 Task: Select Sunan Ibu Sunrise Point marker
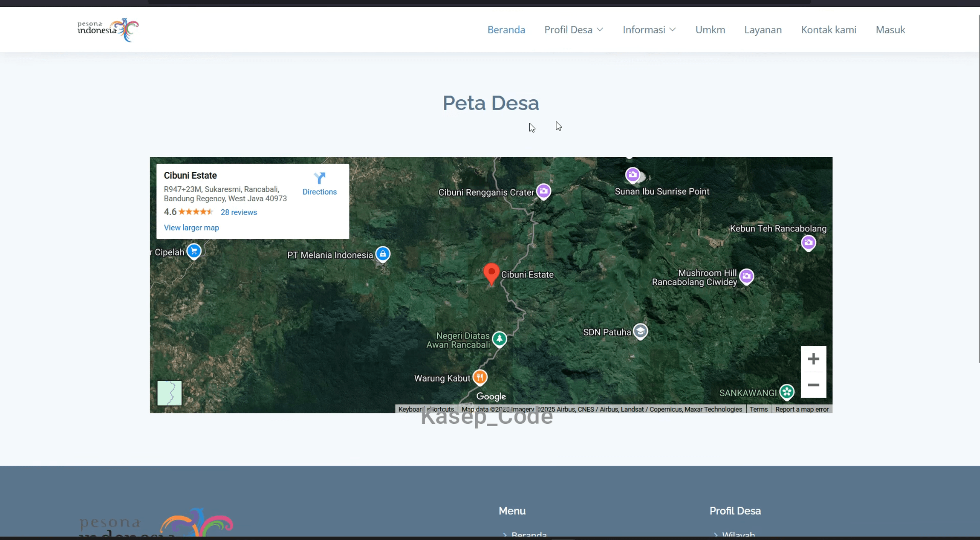click(x=632, y=175)
